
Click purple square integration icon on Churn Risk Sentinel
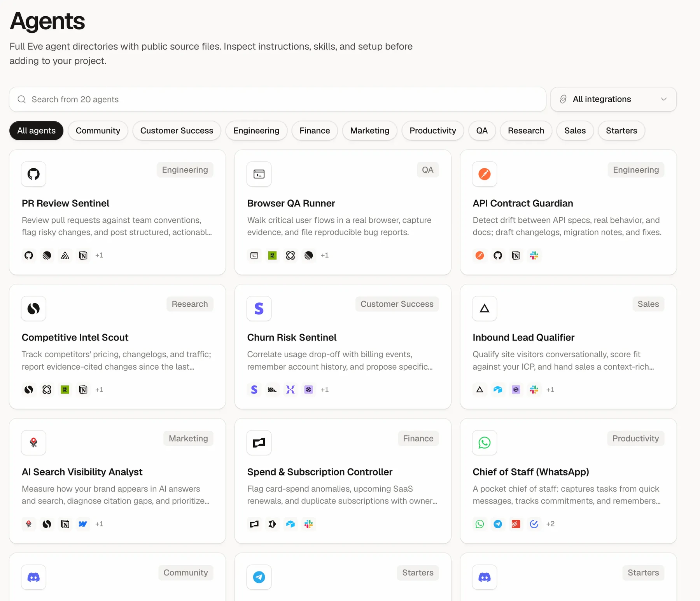coord(309,390)
